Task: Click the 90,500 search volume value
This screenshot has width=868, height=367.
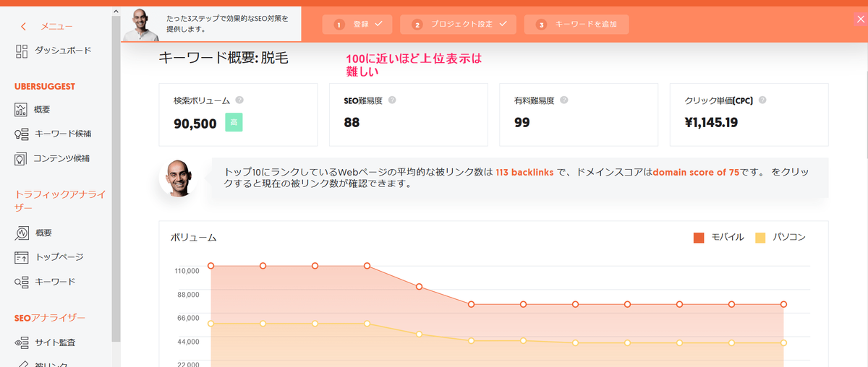Action: click(x=195, y=124)
